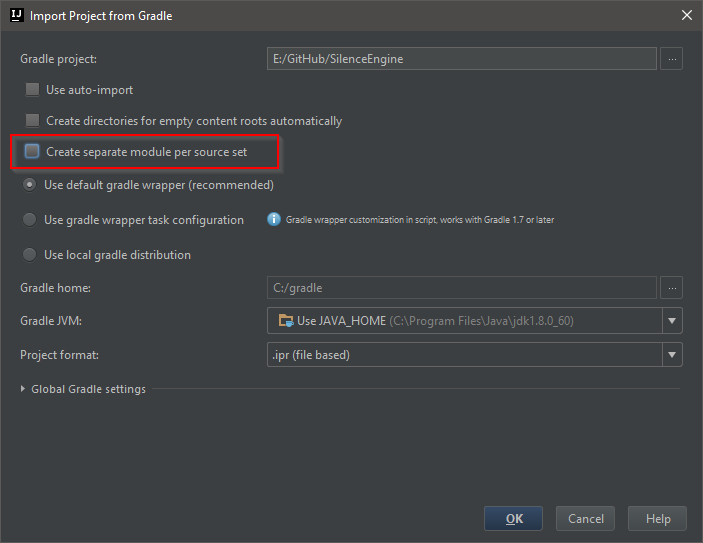Open the Project format dropdown arrow

pos(672,355)
